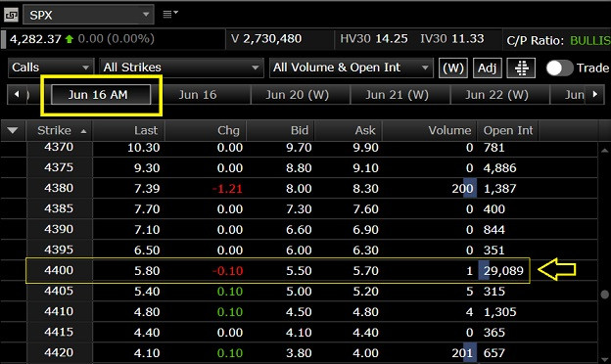The height and width of the screenshot is (364, 611).
Task: Click the 4375 strike cell
Action: tap(59, 167)
